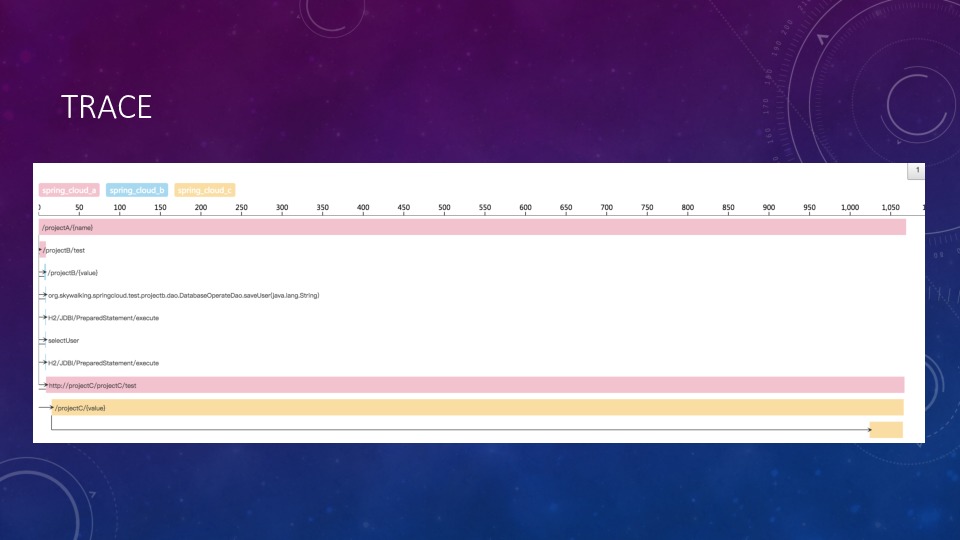The width and height of the screenshot is (960, 540).
Task: Click the 100 tick on the time axis
Action: 119,208
